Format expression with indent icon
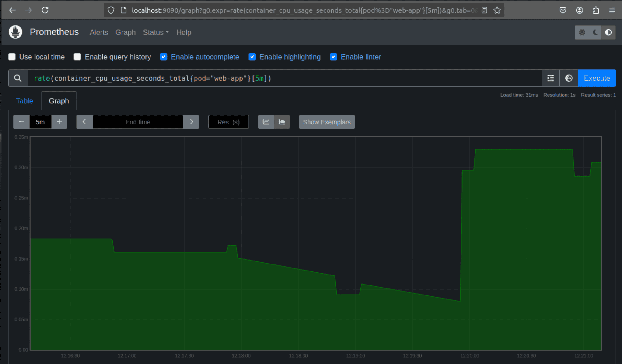The width and height of the screenshot is (622, 364). [550, 78]
